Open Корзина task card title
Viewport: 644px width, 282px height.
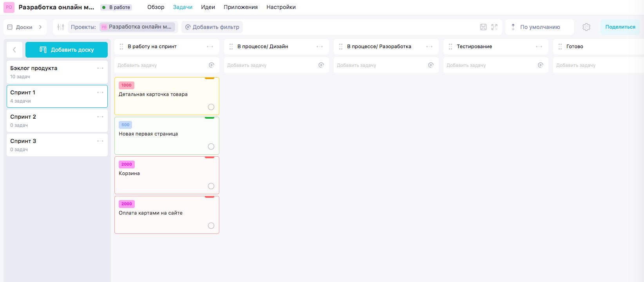(129, 174)
